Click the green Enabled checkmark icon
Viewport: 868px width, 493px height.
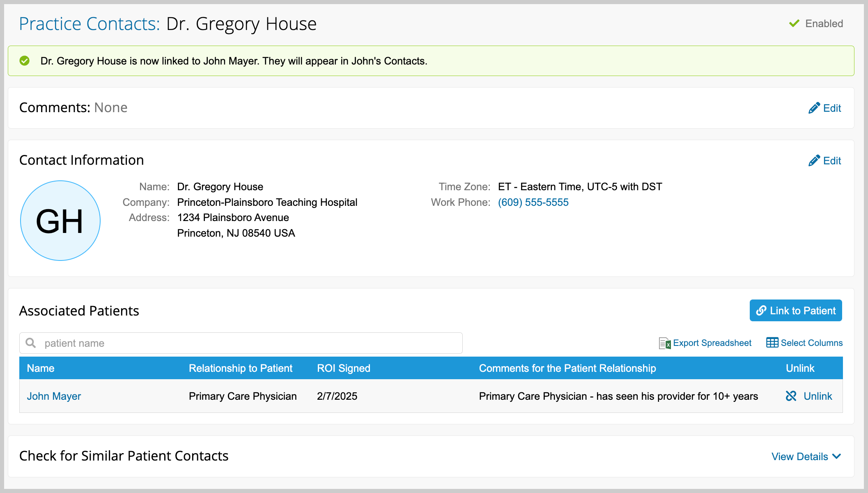pos(794,23)
